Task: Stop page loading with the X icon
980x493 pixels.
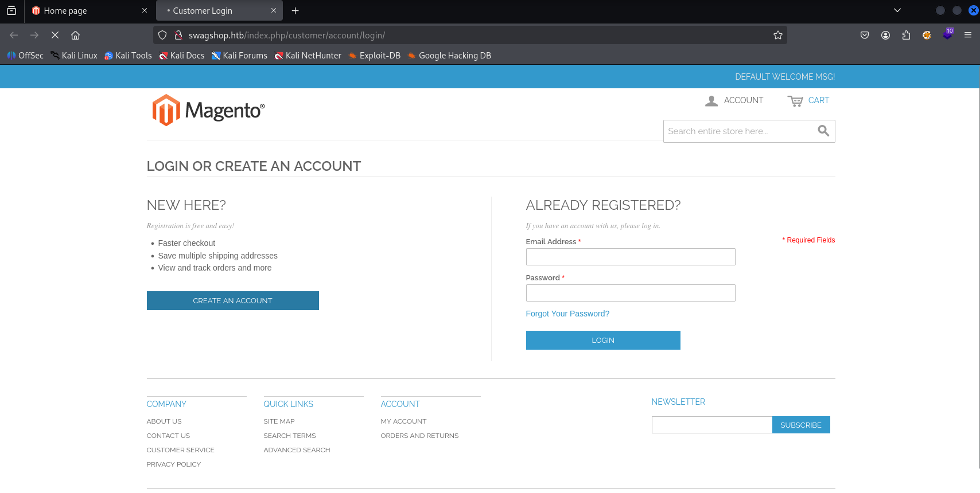Action: click(x=55, y=36)
